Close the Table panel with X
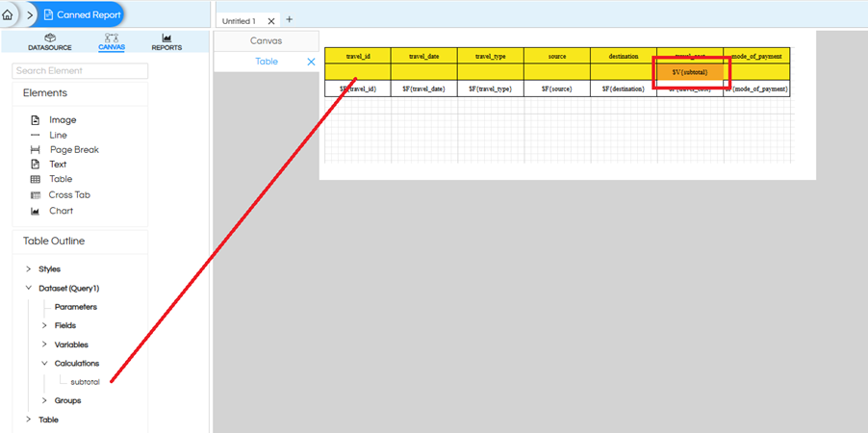The height and width of the screenshot is (433, 868). 311,62
